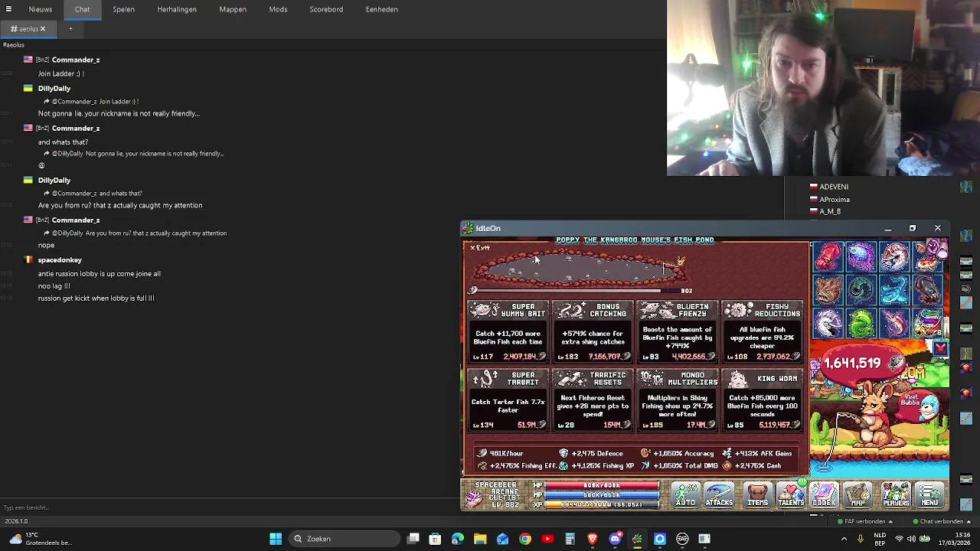This screenshot has width=980, height=551.
Task: Open the Nieuws tab
Action: (41, 9)
